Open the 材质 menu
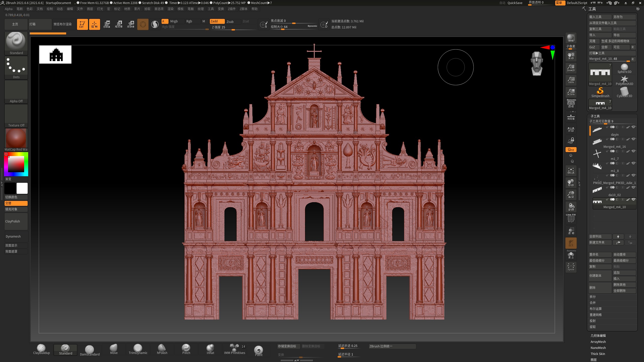 coord(127,9)
